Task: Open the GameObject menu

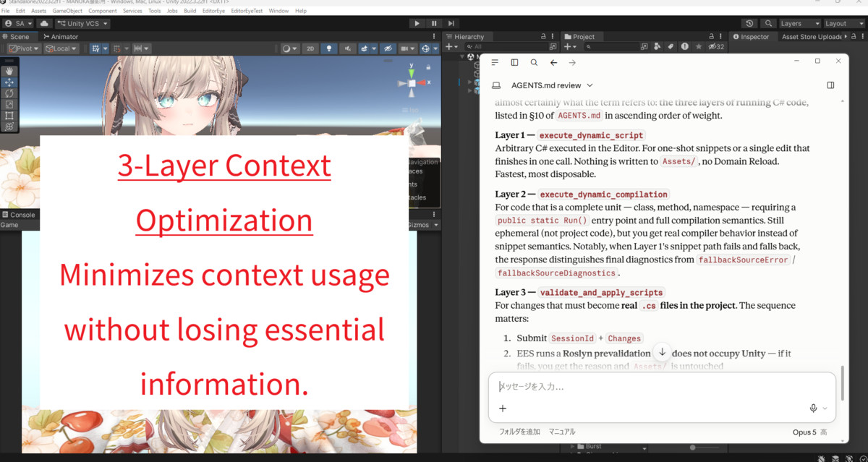Action: tap(67, 12)
